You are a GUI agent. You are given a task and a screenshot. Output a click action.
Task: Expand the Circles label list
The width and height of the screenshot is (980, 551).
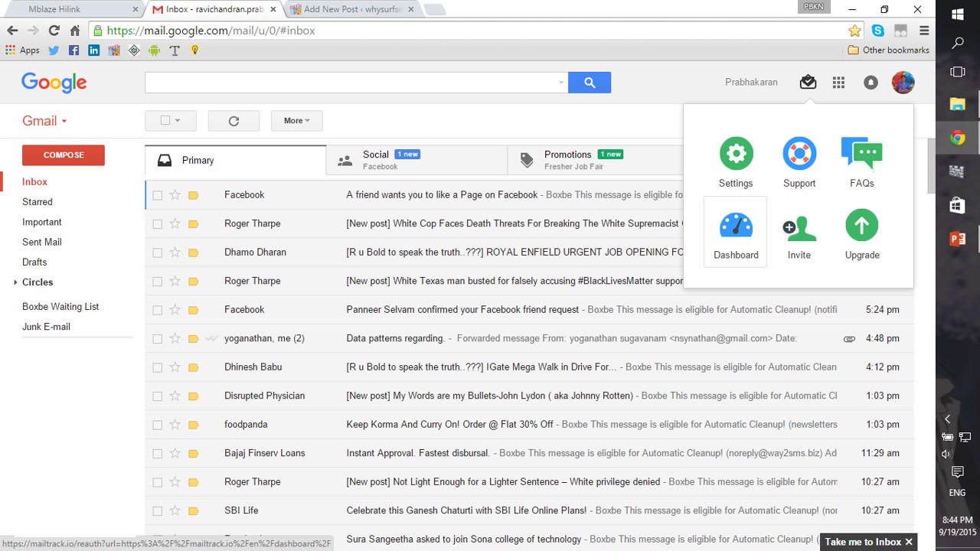point(15,282)
